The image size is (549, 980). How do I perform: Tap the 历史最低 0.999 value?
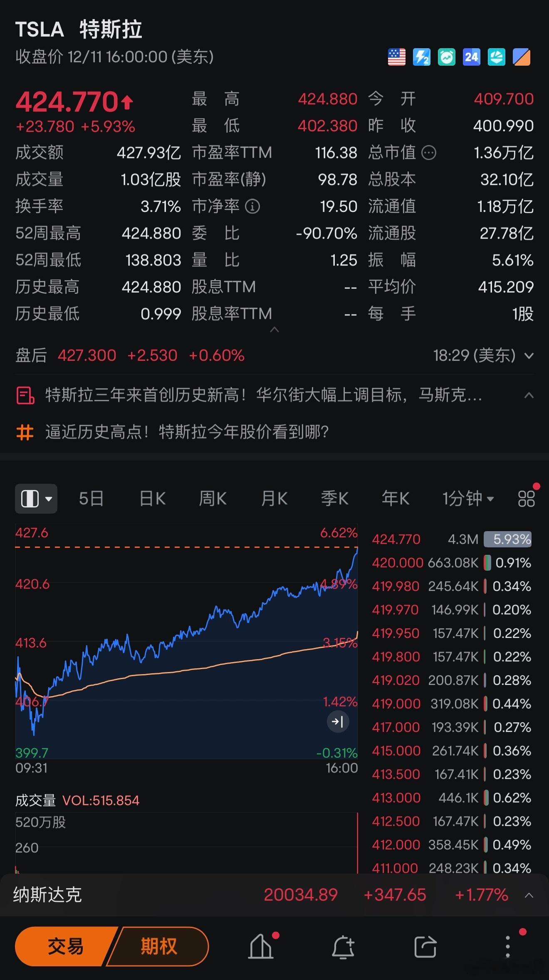161,314
